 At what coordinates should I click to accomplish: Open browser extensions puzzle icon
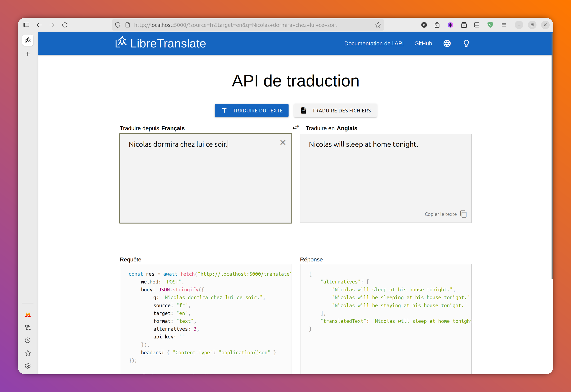point(437,25)
